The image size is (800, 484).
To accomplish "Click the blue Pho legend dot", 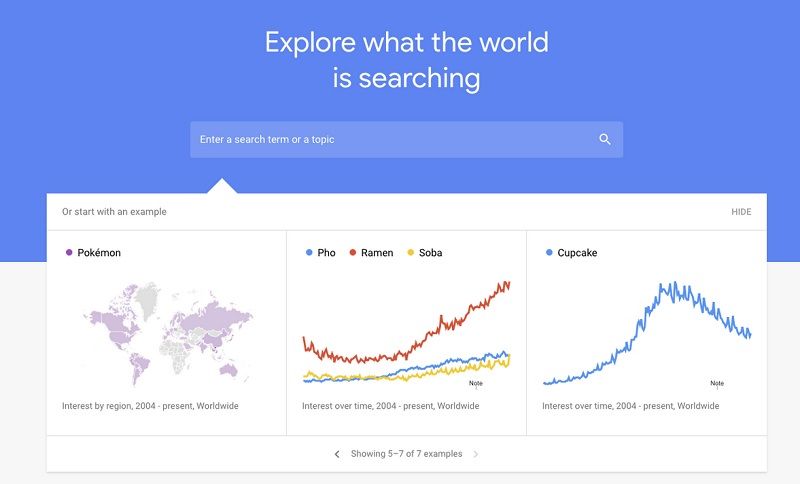I will (x=309, y=252).
